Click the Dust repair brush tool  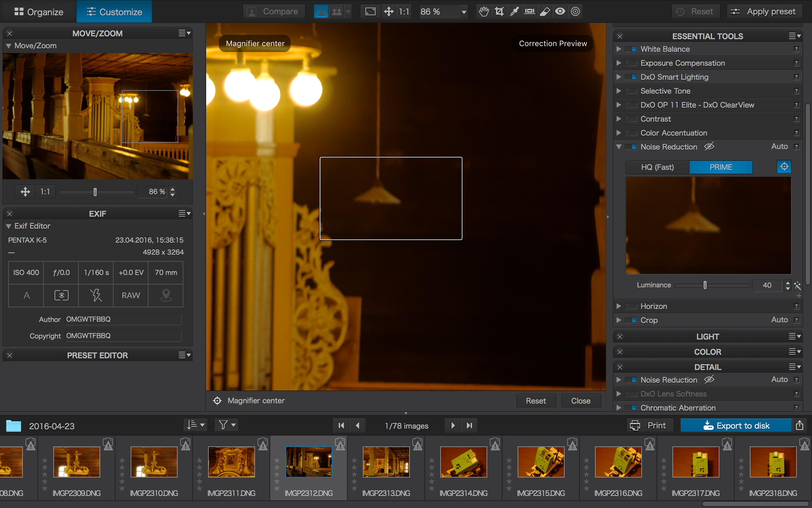tap(545, 12)
